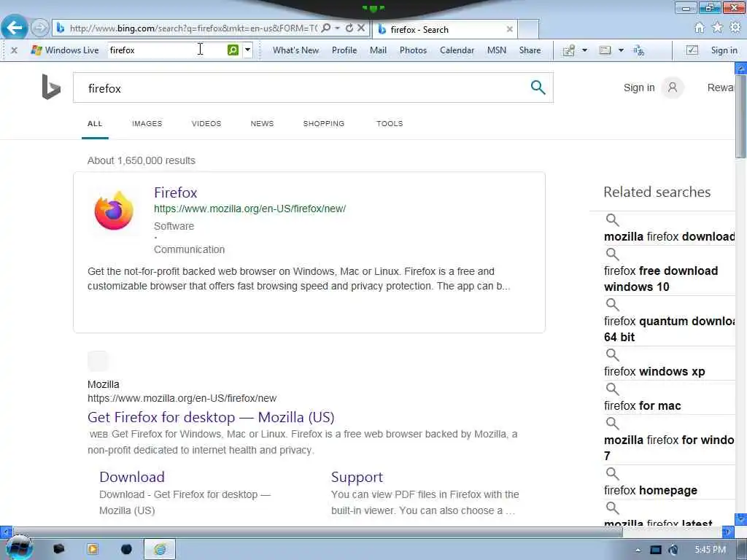Screen dimensions: 747x560
Task: Click the Bing logo
Action: (x=51, y=87)
